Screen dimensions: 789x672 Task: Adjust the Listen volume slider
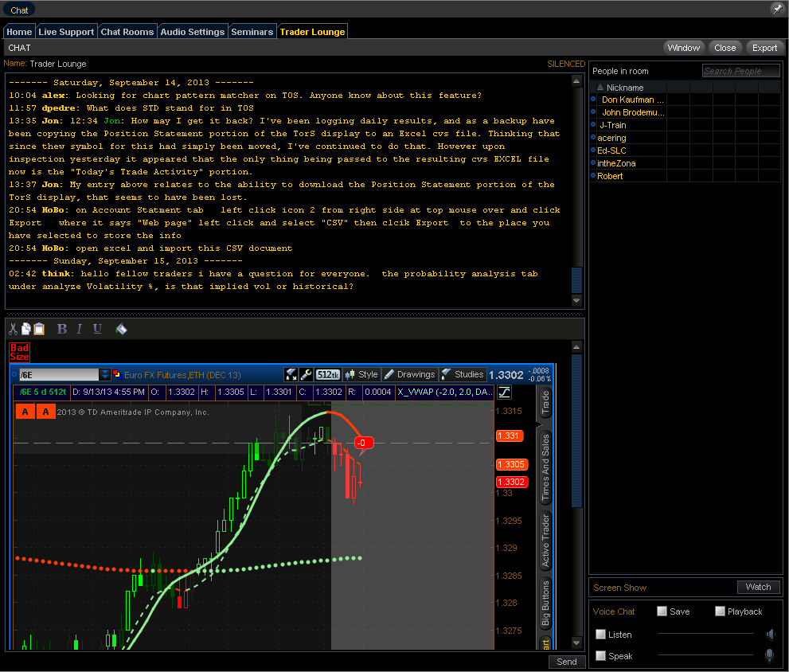click(x=705, y=634)
